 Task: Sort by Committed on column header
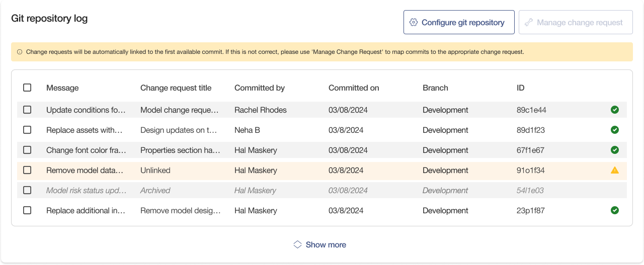point(354,87)
